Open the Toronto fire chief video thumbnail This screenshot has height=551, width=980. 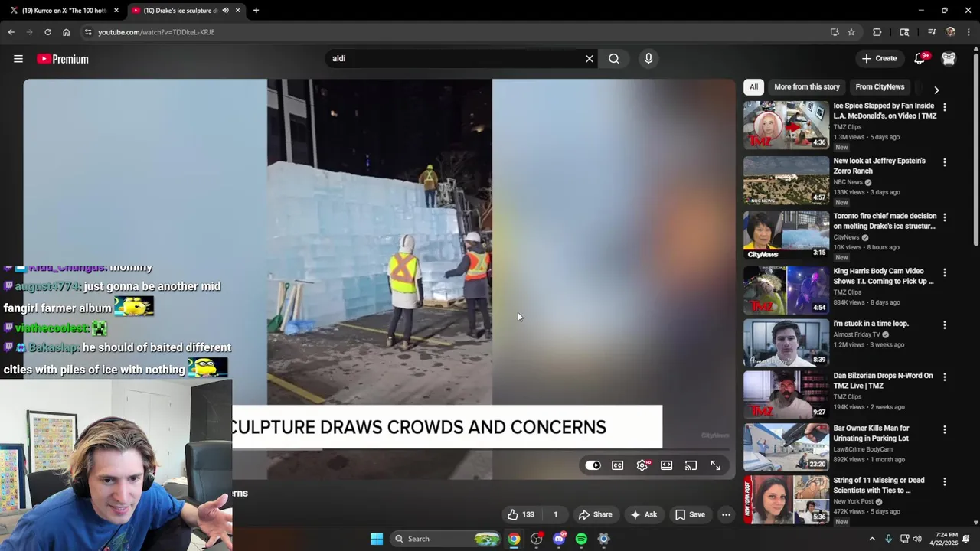pos(786,235)
